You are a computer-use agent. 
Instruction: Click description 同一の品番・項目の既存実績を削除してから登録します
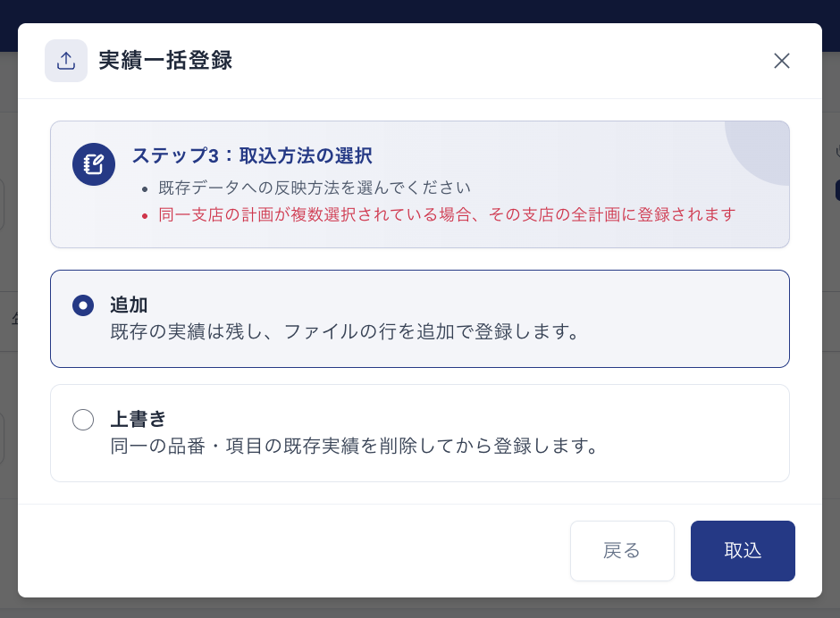[354, 446]
